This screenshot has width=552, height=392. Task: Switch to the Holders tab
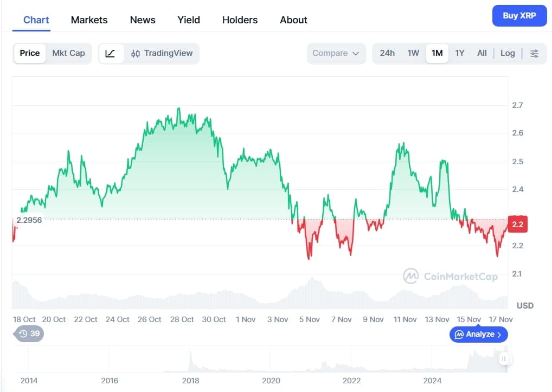(240, 20)
